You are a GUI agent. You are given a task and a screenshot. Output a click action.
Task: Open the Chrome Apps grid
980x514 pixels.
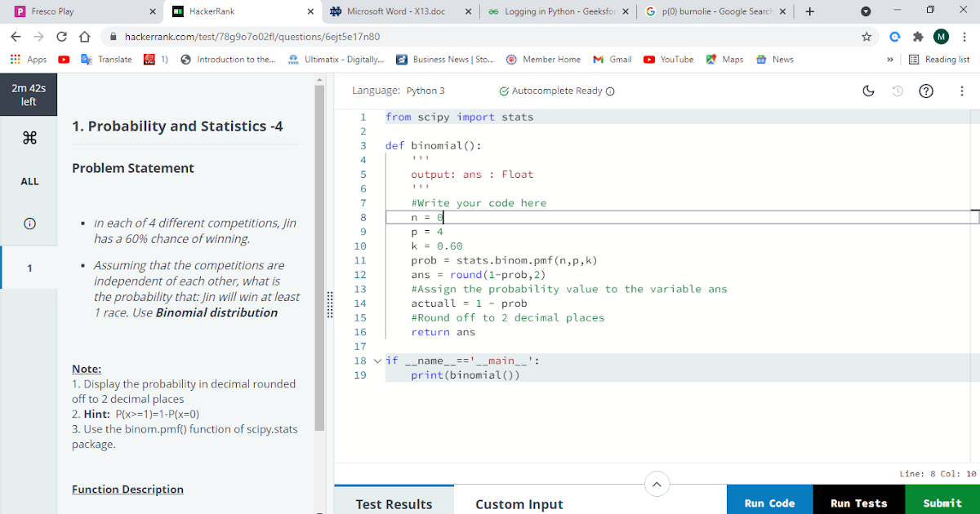tap(15, 59)
